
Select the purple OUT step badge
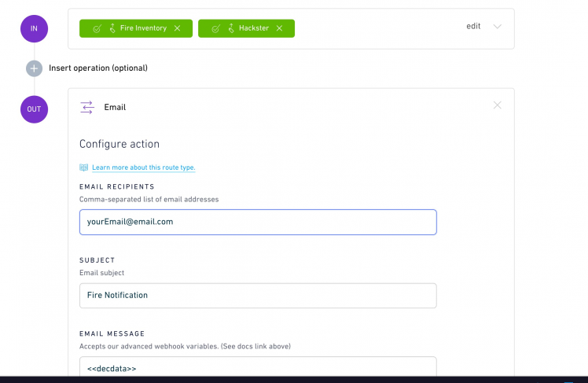34,109
